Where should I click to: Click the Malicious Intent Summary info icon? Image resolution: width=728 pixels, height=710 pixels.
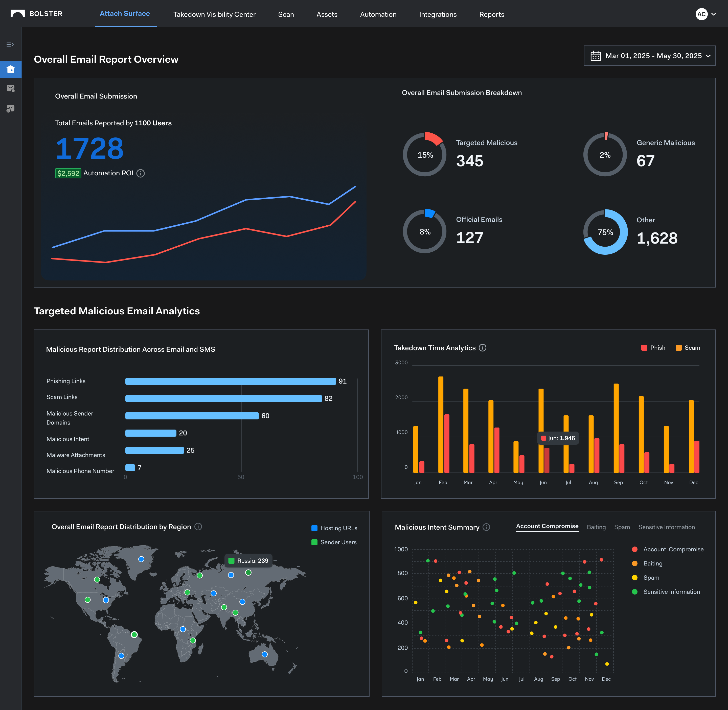[x=486, y=527]
